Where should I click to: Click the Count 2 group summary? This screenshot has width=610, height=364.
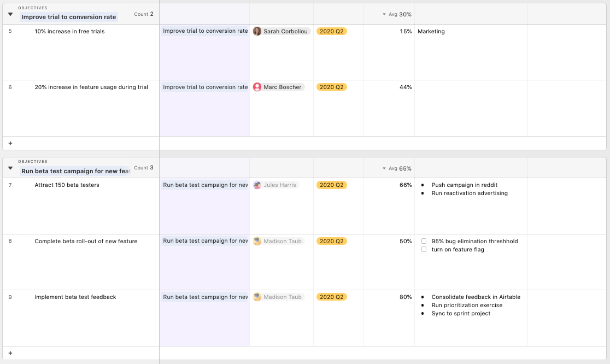[x=144, y=14]
